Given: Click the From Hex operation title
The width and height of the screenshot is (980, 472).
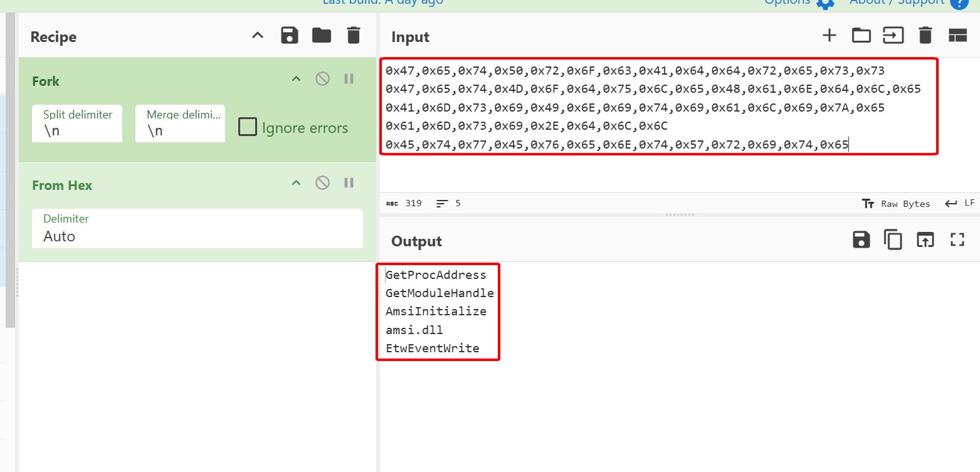Looking at the screenshot, I should click(x=62, y=186).
